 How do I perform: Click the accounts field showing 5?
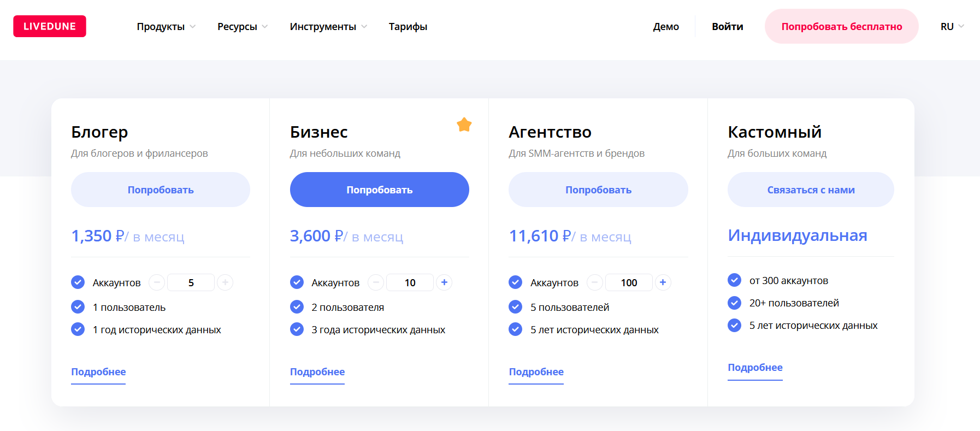point(191,282)
